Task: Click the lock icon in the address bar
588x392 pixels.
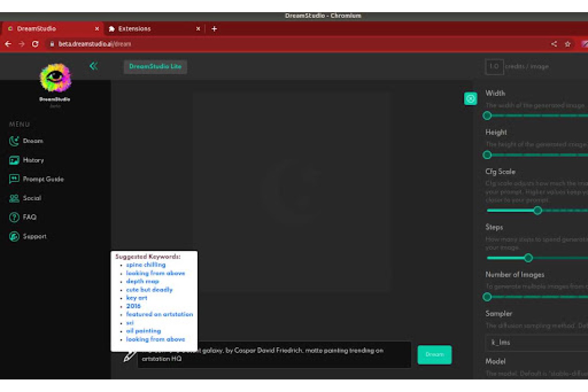Action: (x=52, y=44)
